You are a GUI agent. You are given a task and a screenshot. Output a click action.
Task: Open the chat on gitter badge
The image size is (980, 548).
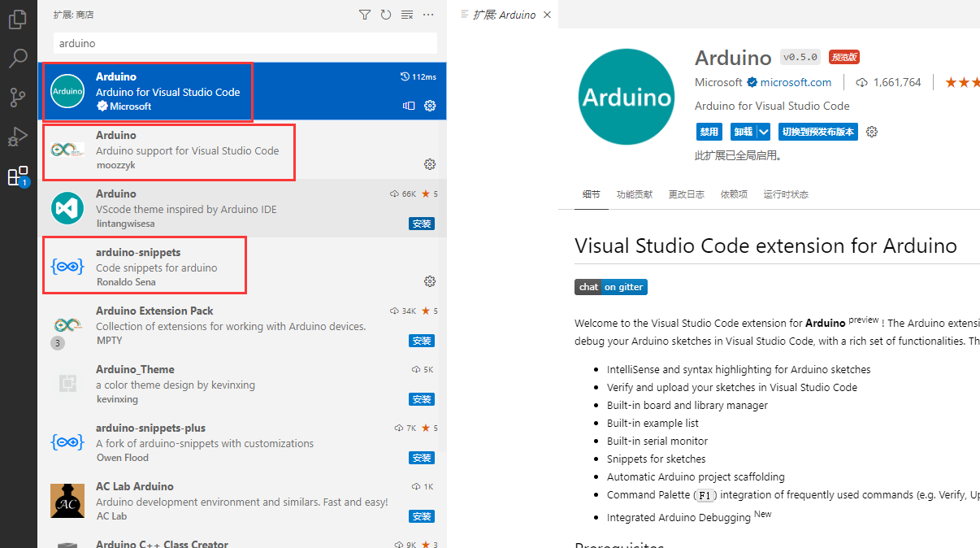pyautogui.click(x=611, y=287)
